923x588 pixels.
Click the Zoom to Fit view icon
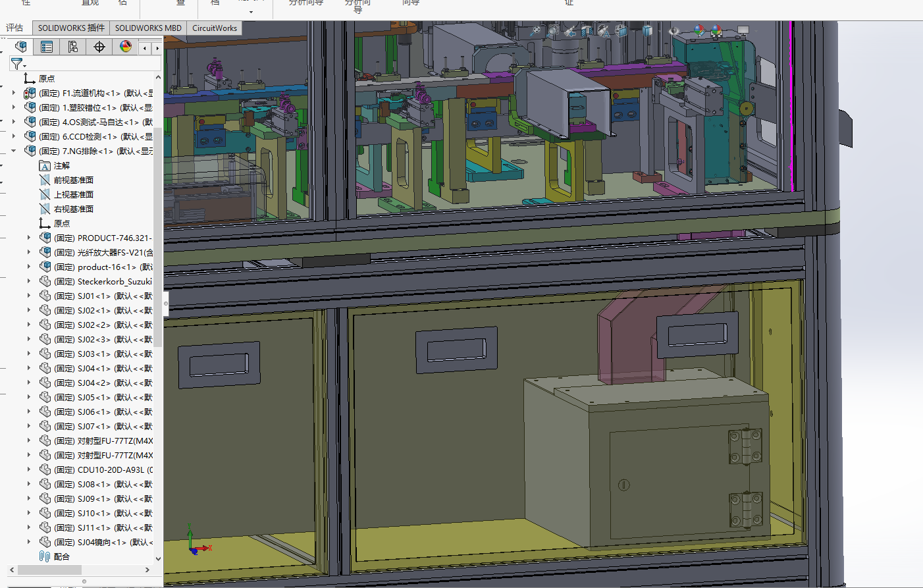[x=535, y=30]
